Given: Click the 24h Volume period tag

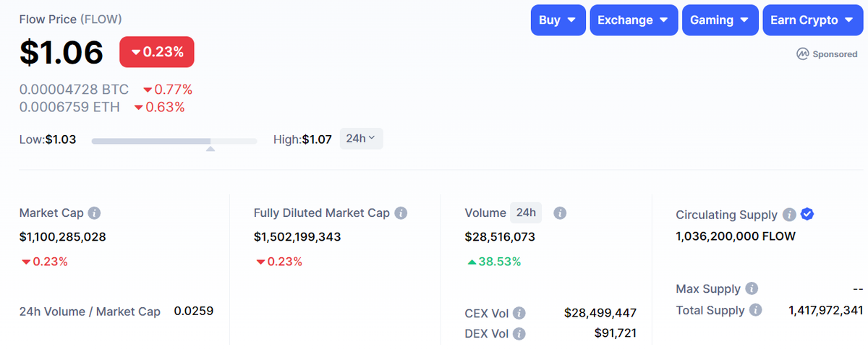Looking at the screenshot, I should (x=526, y=213).
